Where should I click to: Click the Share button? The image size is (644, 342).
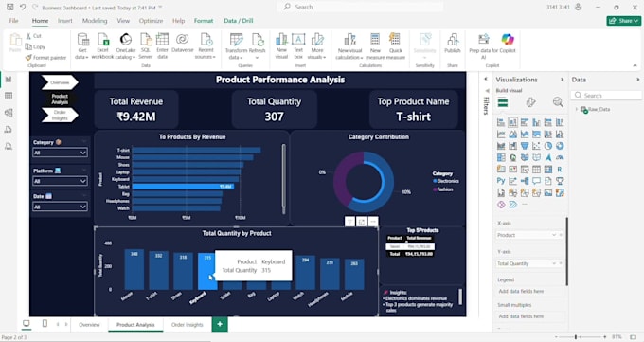[624, 21]
